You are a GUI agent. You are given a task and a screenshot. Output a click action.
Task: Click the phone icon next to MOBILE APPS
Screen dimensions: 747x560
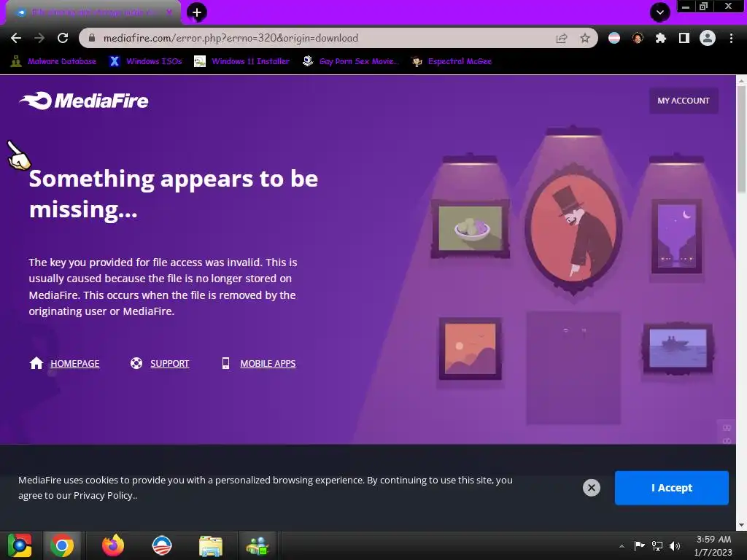coord(226,363)
